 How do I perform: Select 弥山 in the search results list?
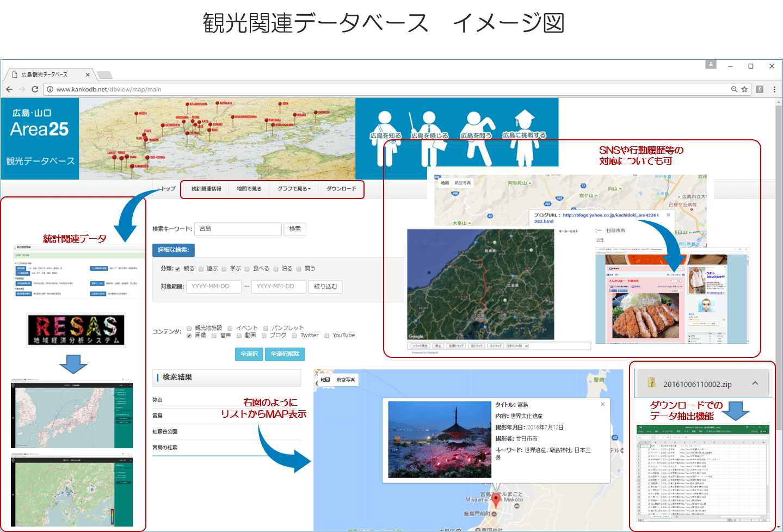click(x=157, y=400)
